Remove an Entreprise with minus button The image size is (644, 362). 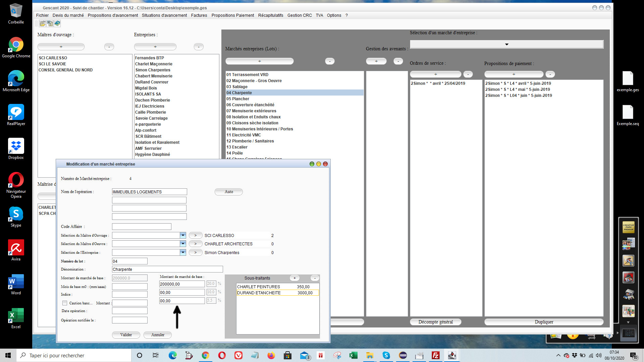[199, 47]
